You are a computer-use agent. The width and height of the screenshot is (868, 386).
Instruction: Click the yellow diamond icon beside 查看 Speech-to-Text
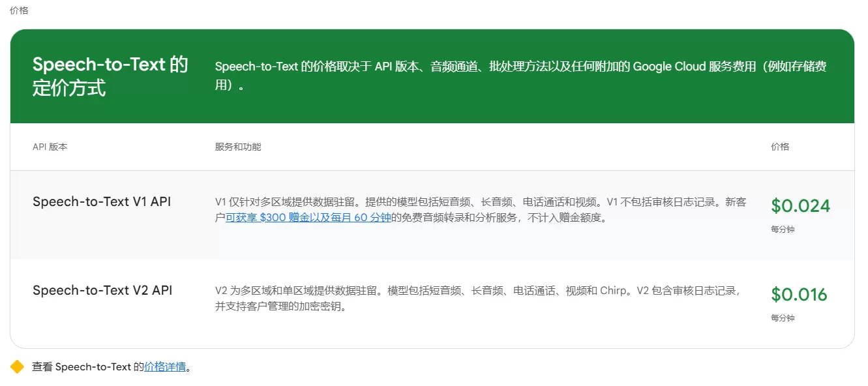(17, 367)
